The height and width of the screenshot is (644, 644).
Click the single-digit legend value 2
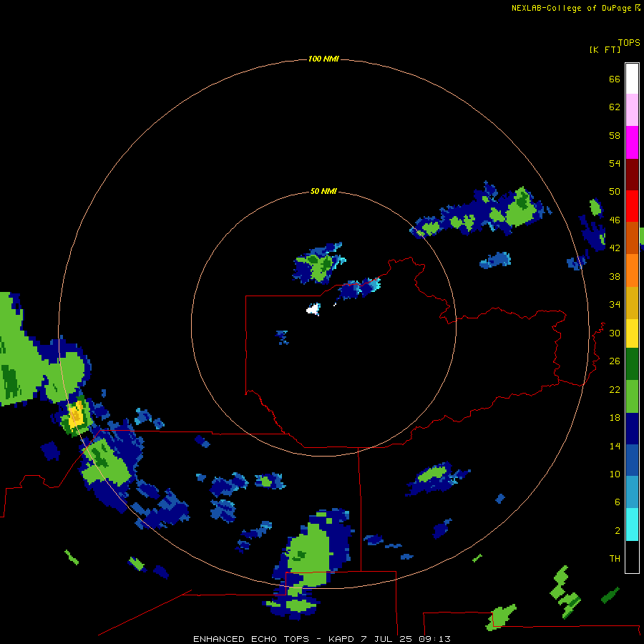click(x=618, y=531)
